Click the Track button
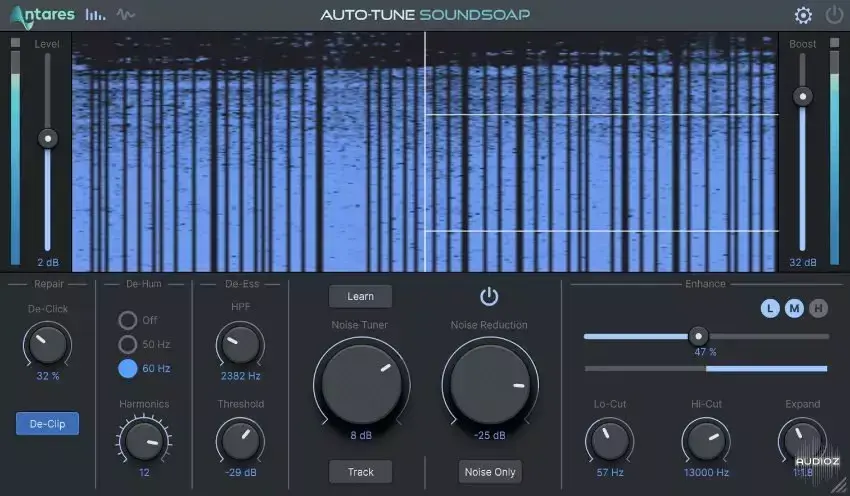Image resolution: width=850 pixels, height=496 pixels. tap(360, 472)
